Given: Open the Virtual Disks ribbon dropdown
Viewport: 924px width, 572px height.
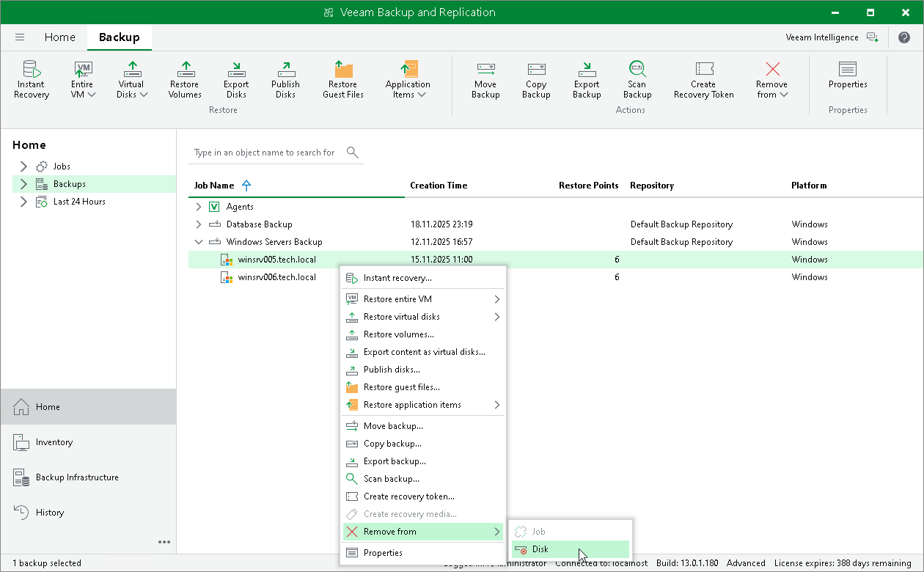Looking at the screenshot, I should coord(132,79).
